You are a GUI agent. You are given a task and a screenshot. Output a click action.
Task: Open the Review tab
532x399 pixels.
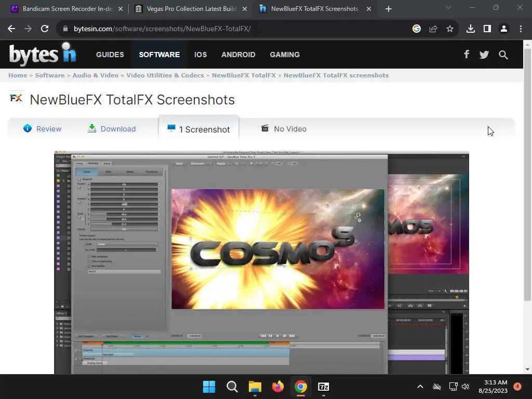click(x=43, y=129)
